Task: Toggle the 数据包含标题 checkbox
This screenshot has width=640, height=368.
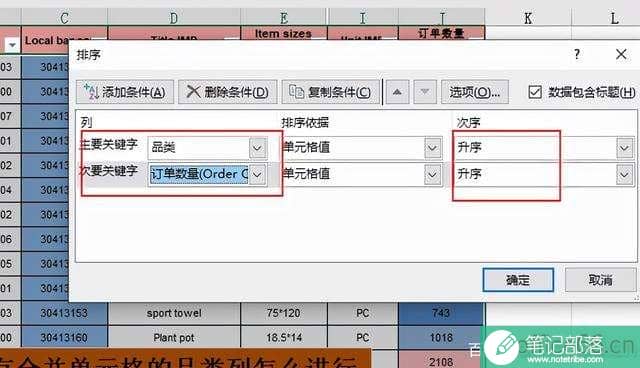Action: pos(535,92)
